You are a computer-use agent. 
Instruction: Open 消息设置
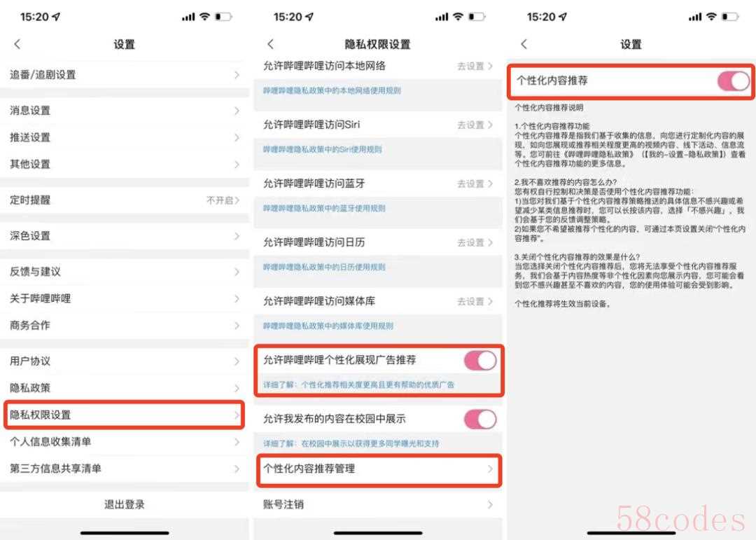click(x=125, y=111)
